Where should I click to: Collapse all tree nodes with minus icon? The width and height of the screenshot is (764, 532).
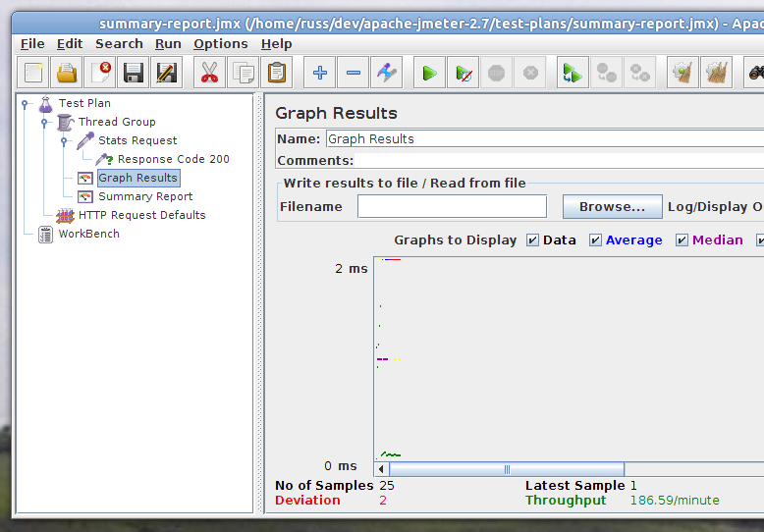353,73
